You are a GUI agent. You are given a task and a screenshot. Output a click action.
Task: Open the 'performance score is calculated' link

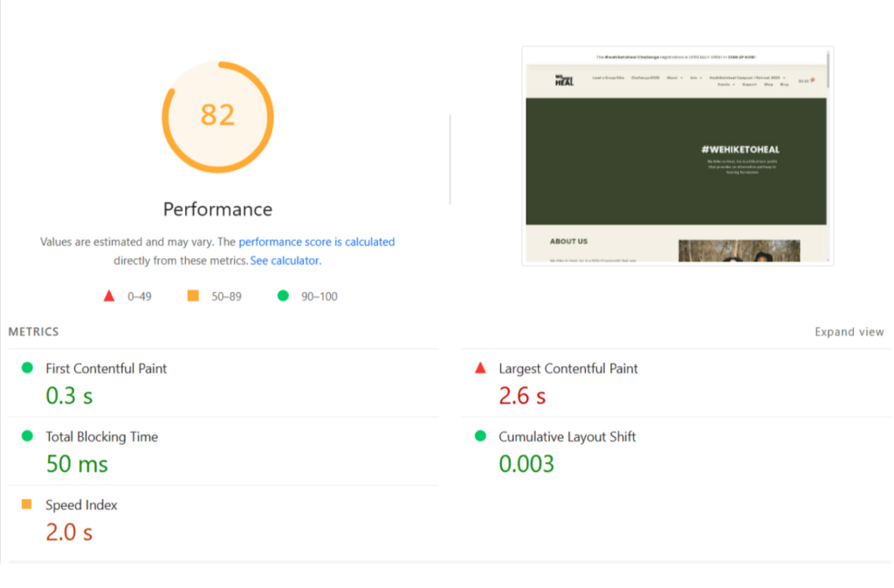click(316, 242)
